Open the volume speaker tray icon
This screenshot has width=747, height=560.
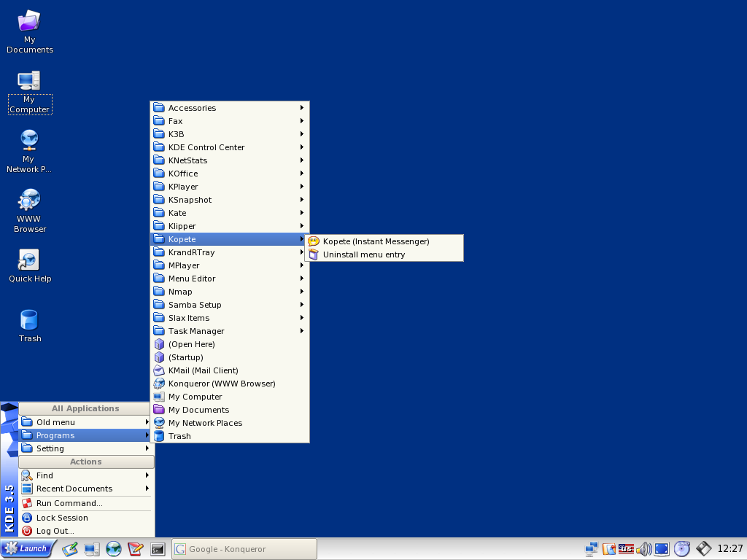click(x=643, y=549)
